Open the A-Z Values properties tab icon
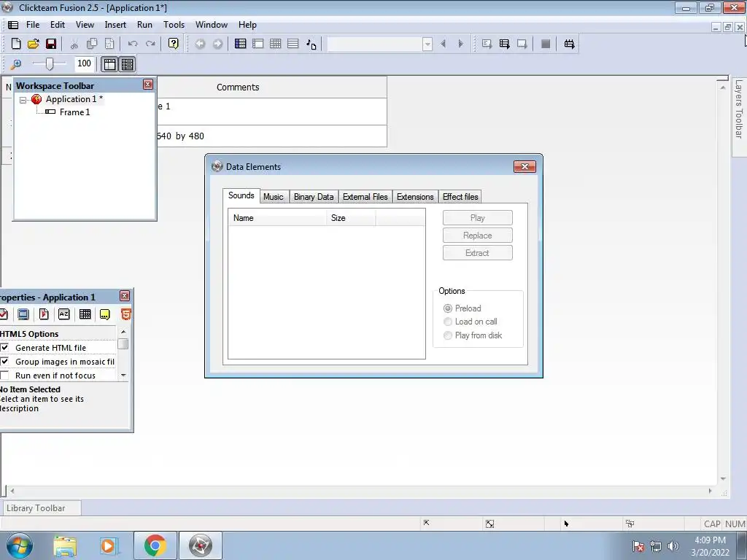 point(64,314)
